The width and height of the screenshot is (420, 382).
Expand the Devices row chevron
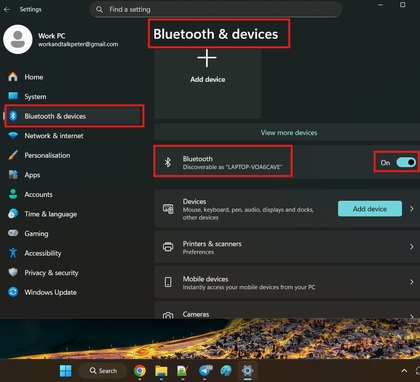point(412,209)
